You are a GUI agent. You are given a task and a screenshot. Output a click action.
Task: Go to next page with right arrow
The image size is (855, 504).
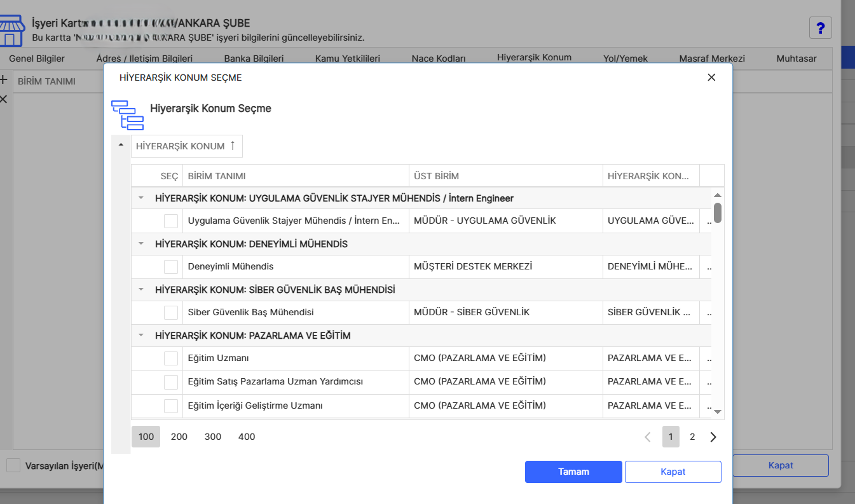coord(713,437)
